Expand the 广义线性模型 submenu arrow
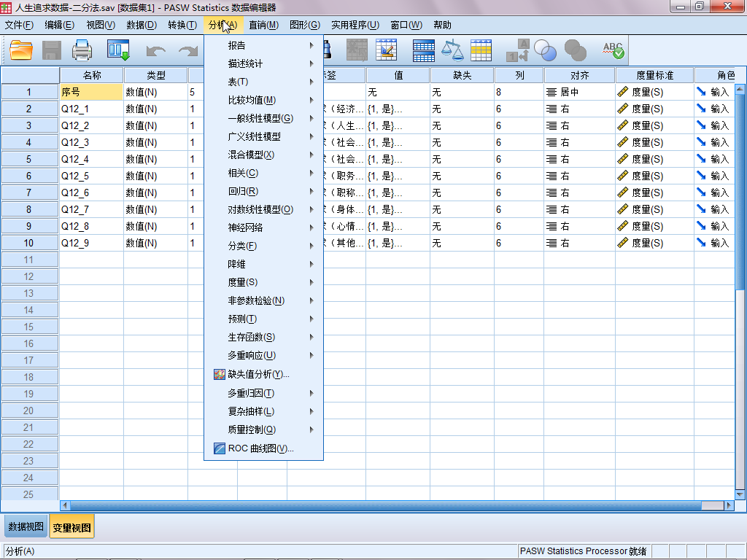 [x=311, y=136]
